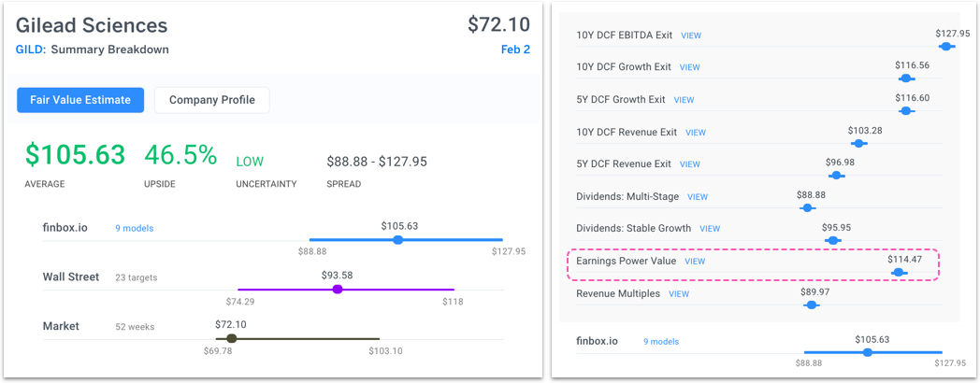Click the 10Y DCF EBITDA Exit label

625,35
